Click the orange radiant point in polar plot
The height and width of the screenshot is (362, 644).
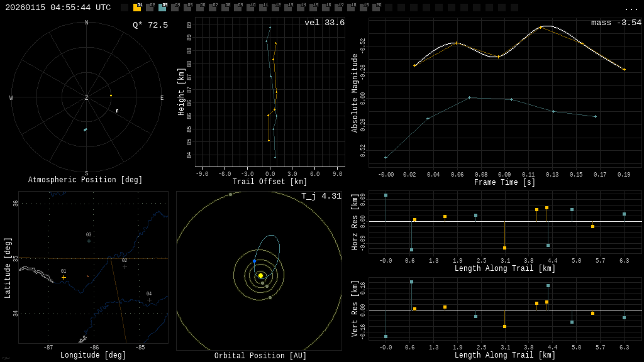(111, 96)
